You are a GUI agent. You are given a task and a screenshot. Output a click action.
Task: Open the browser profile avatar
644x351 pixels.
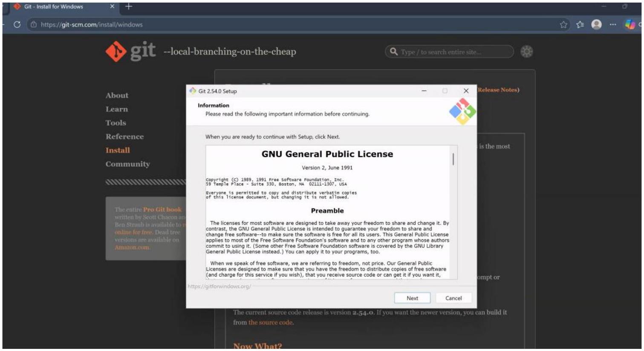point(596,24)
